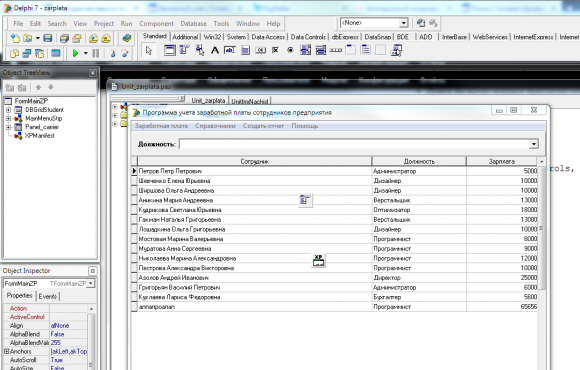Open the File menu
Viewport: 580px width, 370px height.
18,23
